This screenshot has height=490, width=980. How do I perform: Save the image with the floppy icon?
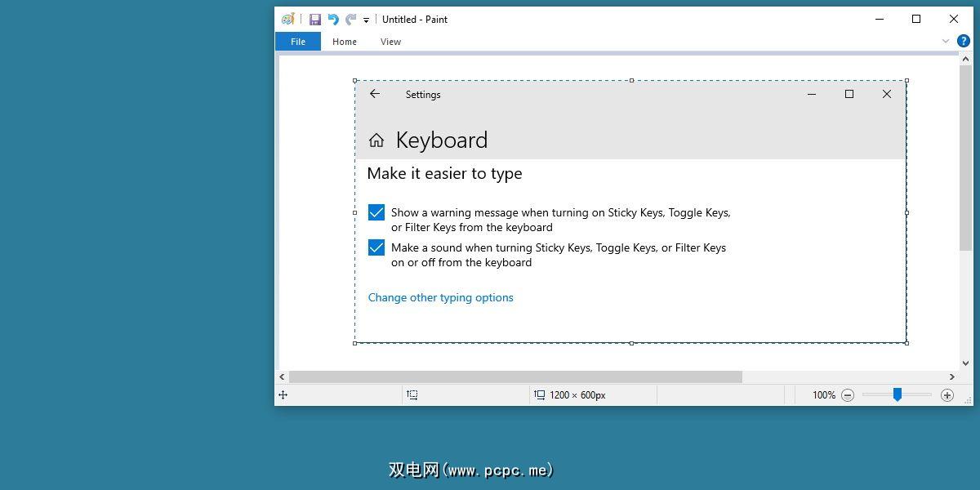pos(314,19)
